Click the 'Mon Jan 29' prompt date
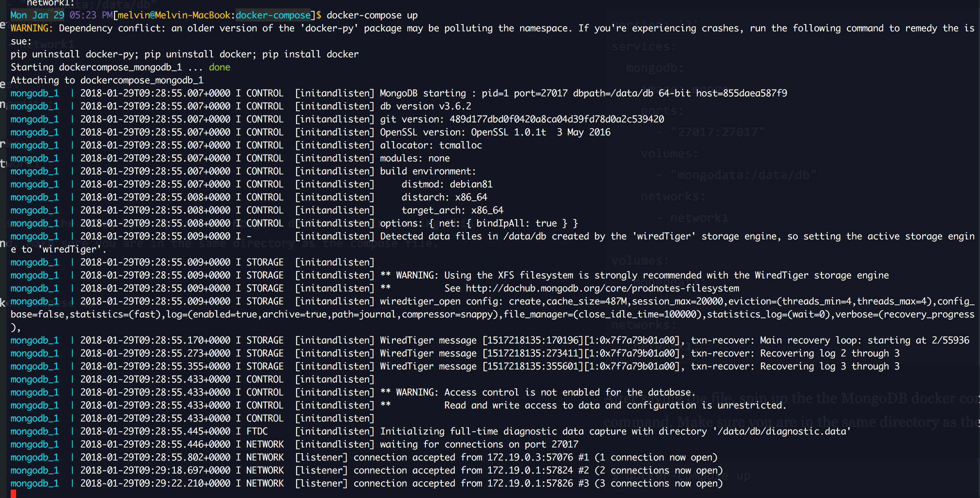 (37, 15)
